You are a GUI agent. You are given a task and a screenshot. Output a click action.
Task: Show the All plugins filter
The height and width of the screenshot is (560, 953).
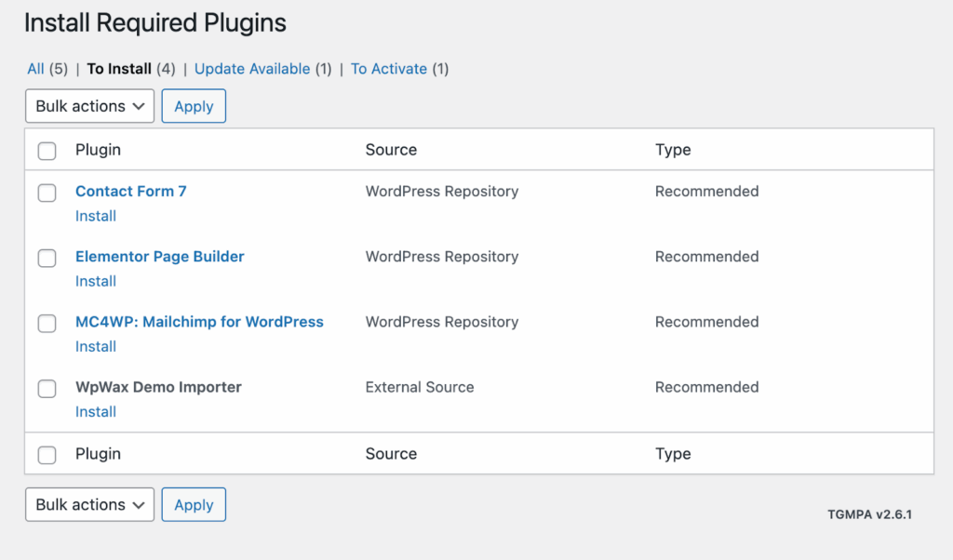pos(35,69)
